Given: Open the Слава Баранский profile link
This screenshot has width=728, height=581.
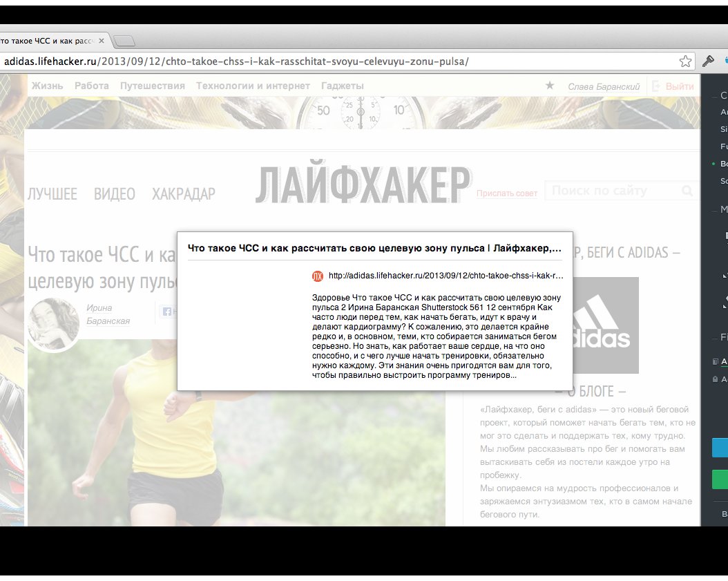Looking at the screenshot, I should point(604,86).
